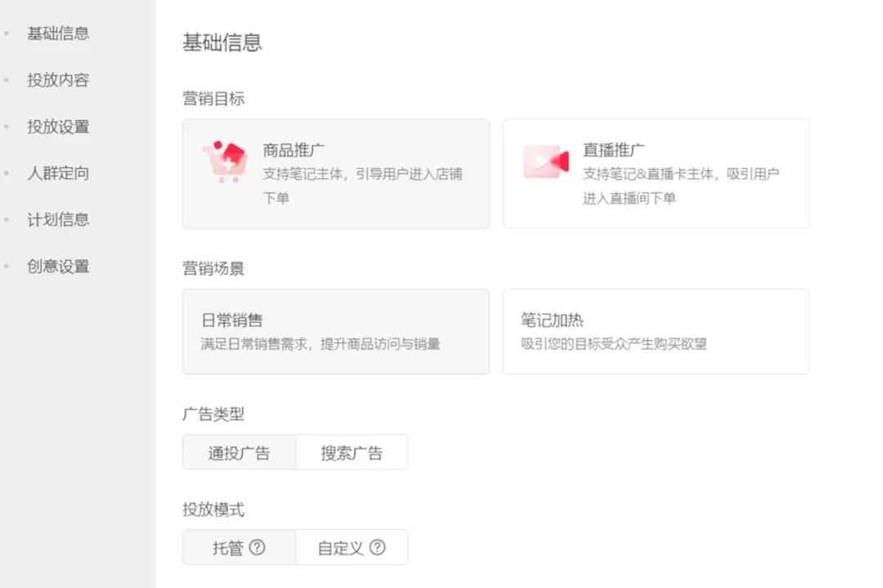
Task: Jump to 投放设置 sidebar item
Action: (58, 127)
